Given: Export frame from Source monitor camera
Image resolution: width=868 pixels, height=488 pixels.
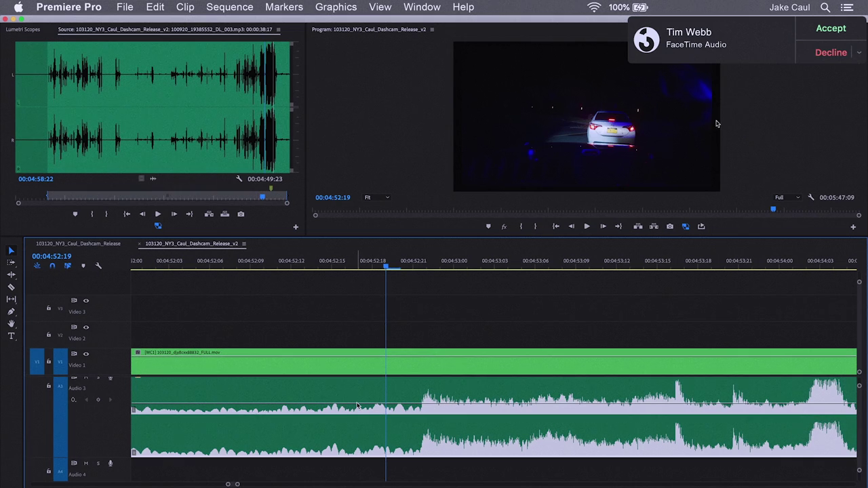Looking at the screenshot, I should (241, 214).
